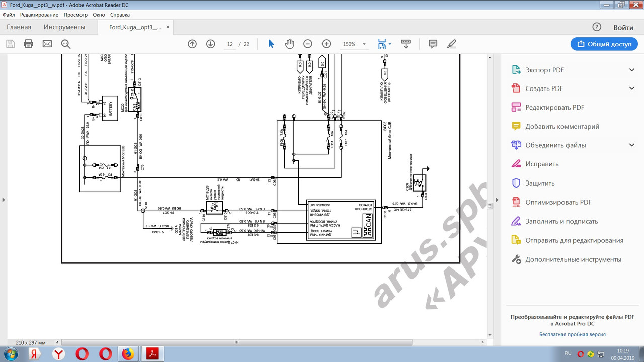Send file by email envelope icon

tap(47, 44)
